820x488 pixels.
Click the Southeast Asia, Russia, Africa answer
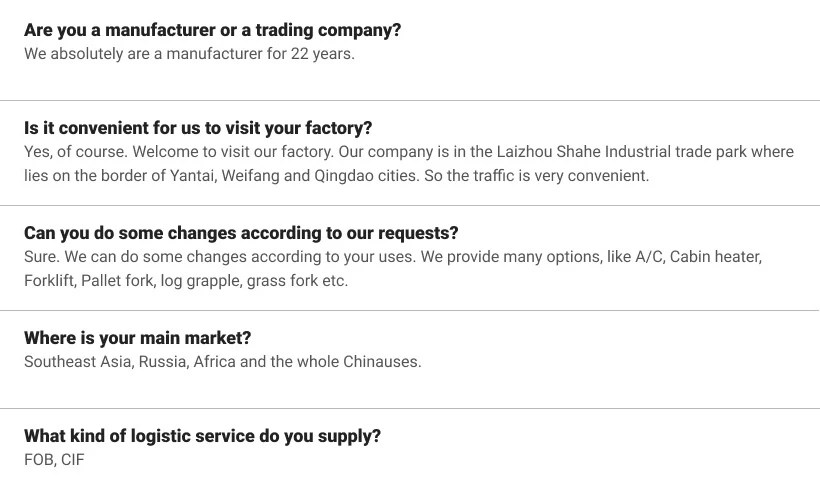click(222, 362)
